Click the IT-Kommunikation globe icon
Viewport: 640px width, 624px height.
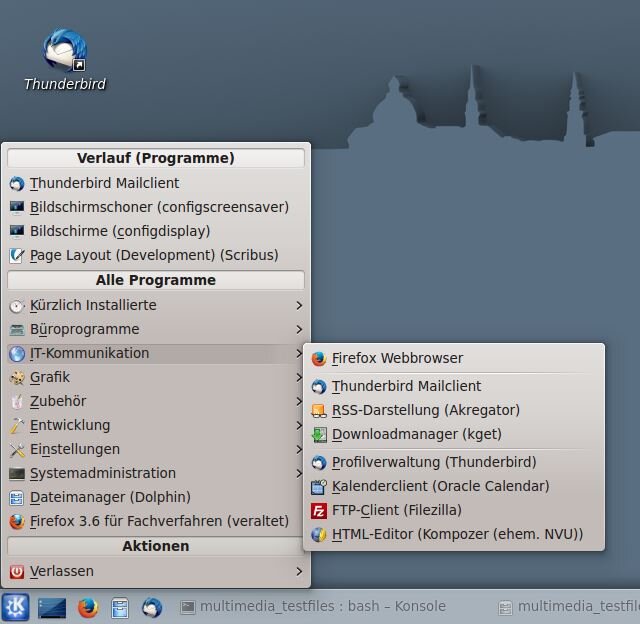pos(17,353)
